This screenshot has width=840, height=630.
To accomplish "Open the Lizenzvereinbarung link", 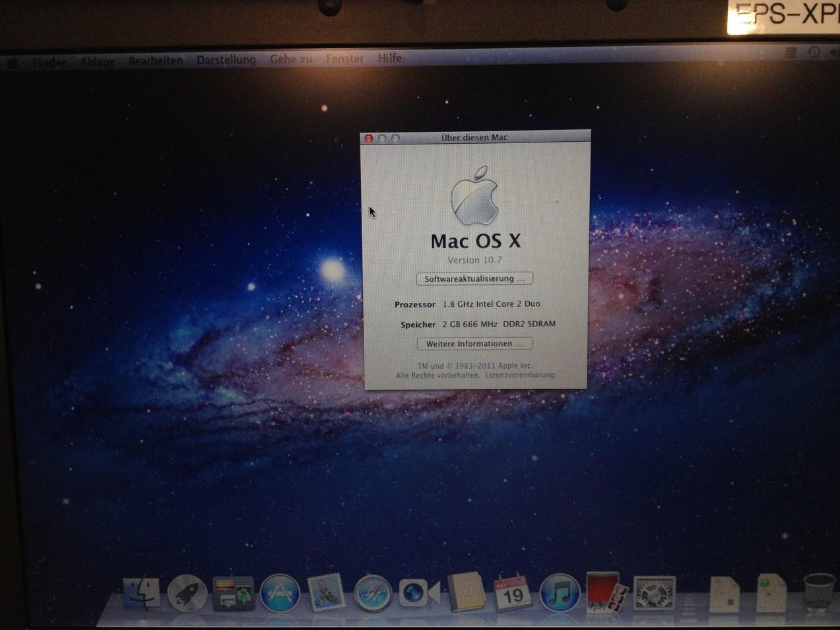I will pos(520,375).
